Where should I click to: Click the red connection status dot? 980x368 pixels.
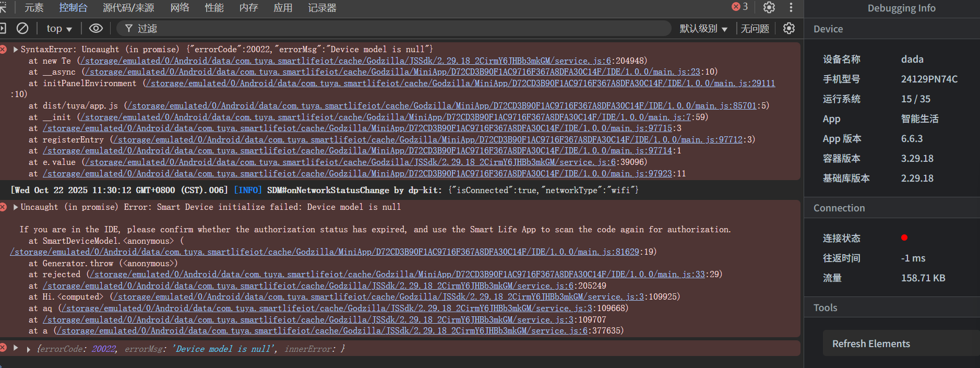coord(904,238)
